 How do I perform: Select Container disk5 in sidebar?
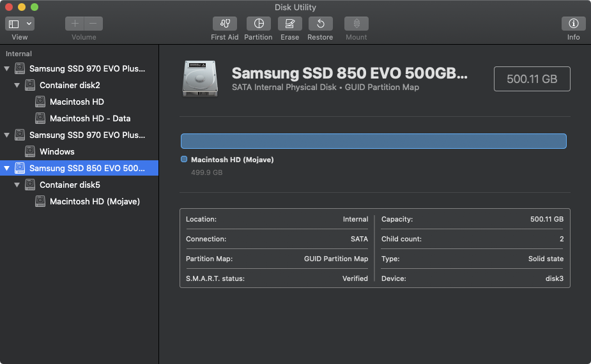click(70, 185)
